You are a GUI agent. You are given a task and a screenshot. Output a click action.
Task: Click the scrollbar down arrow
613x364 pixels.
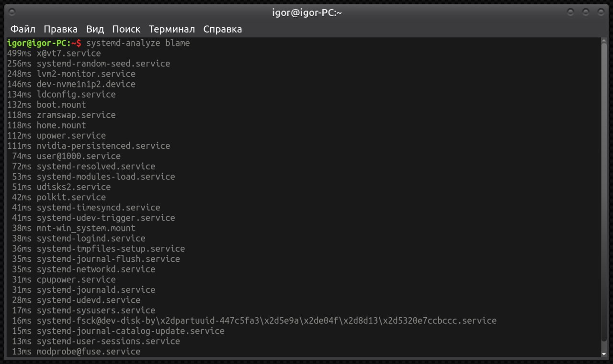[604, 354]
